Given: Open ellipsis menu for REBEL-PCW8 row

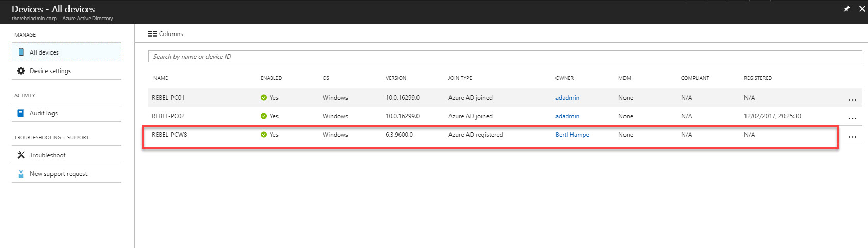Looking at the screenshot, I should tap(853, 137).
